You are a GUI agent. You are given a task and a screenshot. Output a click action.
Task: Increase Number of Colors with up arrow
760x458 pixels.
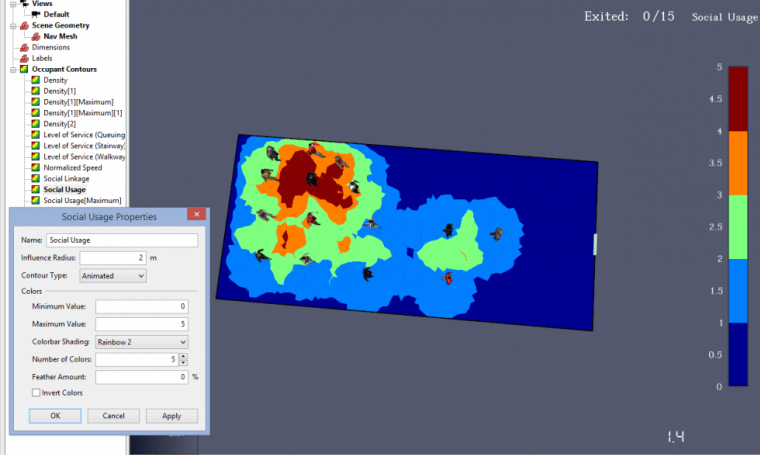183,356
